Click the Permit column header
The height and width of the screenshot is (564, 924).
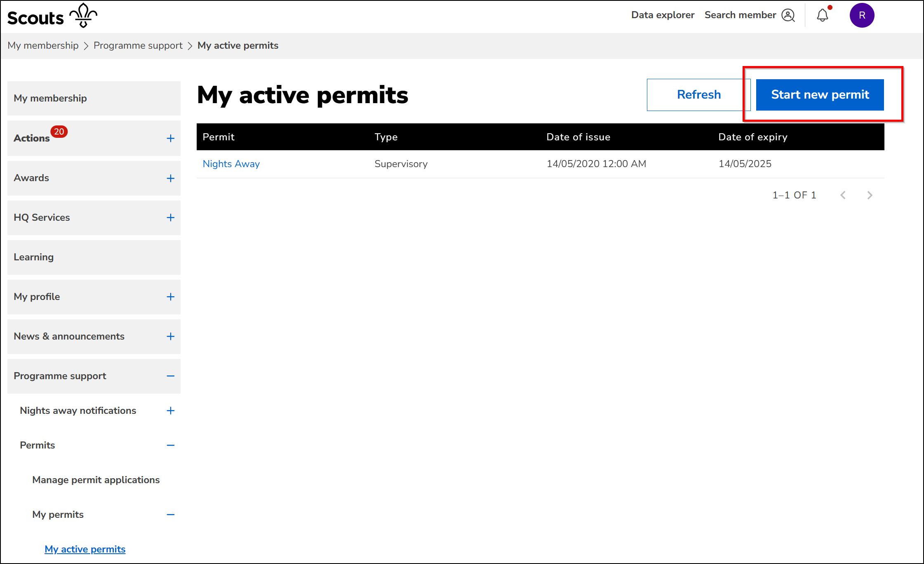click(x=218, y=137)
